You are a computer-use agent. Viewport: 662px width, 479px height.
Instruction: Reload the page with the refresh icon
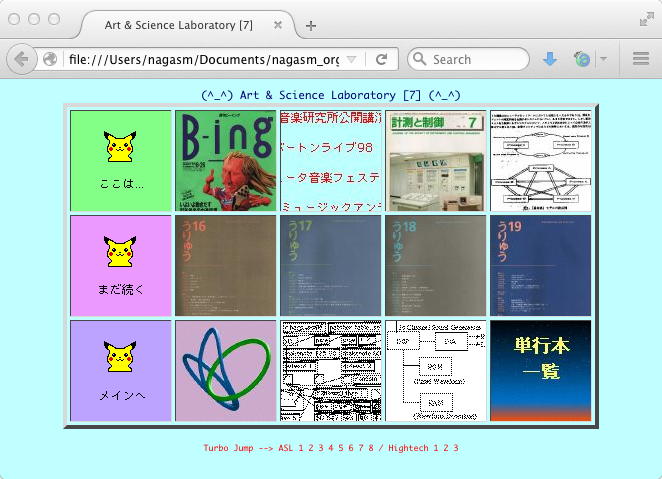[382, 59]
